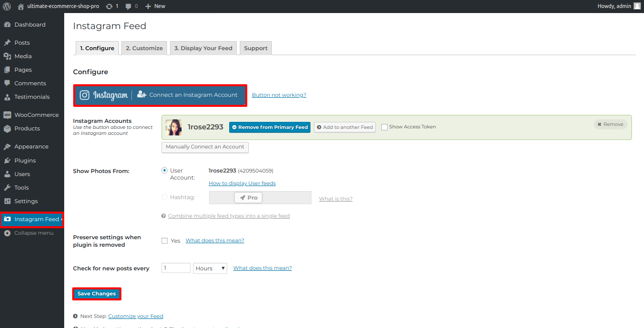
Task: Click the Pages icon in sidebar
Action: point(7,70)
